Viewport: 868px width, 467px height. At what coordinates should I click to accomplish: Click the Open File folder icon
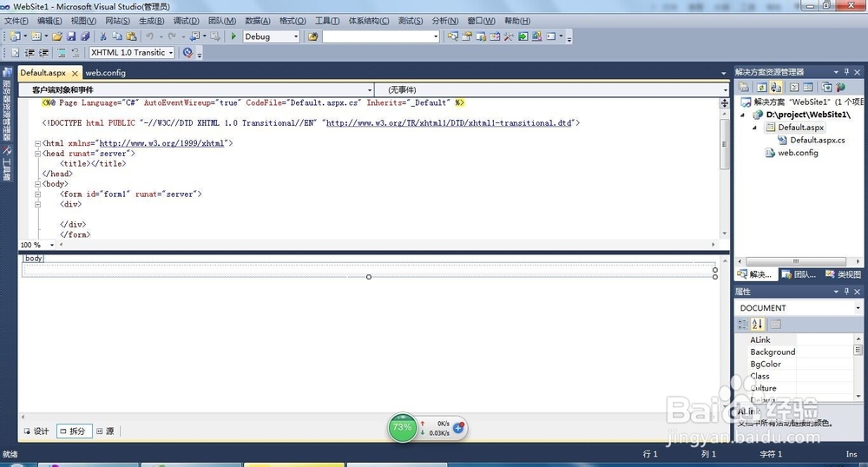(x=57, y=36)
